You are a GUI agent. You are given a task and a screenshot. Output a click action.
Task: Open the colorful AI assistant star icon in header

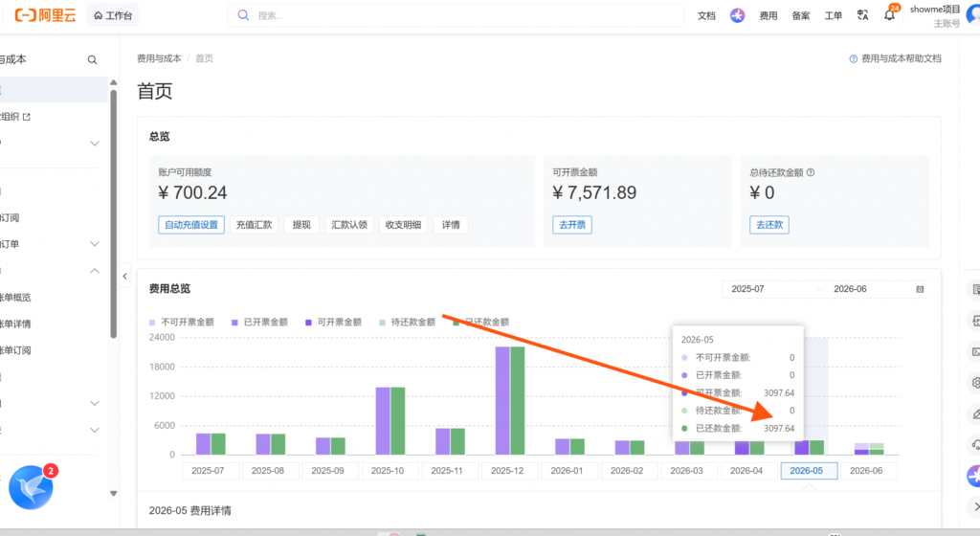point(738,15)
